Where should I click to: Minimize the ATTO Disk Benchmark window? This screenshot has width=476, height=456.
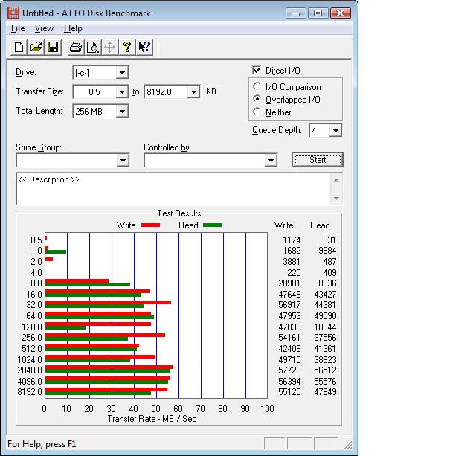[x=296, y=13]
